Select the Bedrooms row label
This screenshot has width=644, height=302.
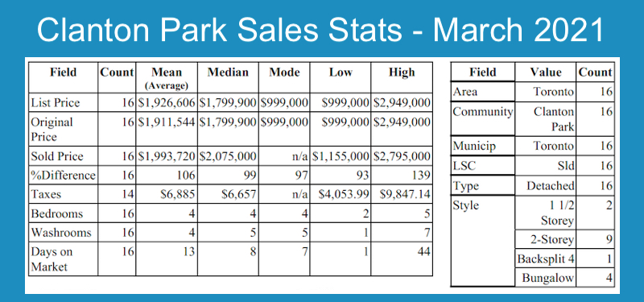(57, 213)
